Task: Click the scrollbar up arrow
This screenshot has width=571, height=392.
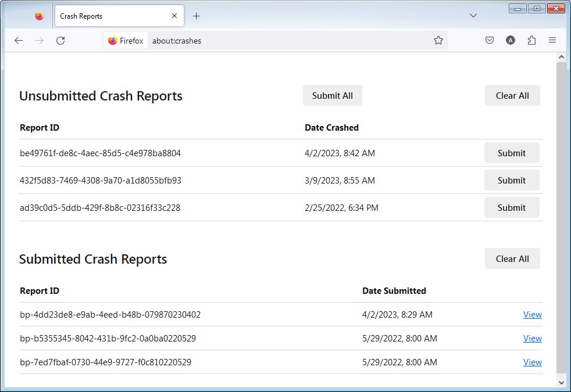Action: tap(561, 57)
